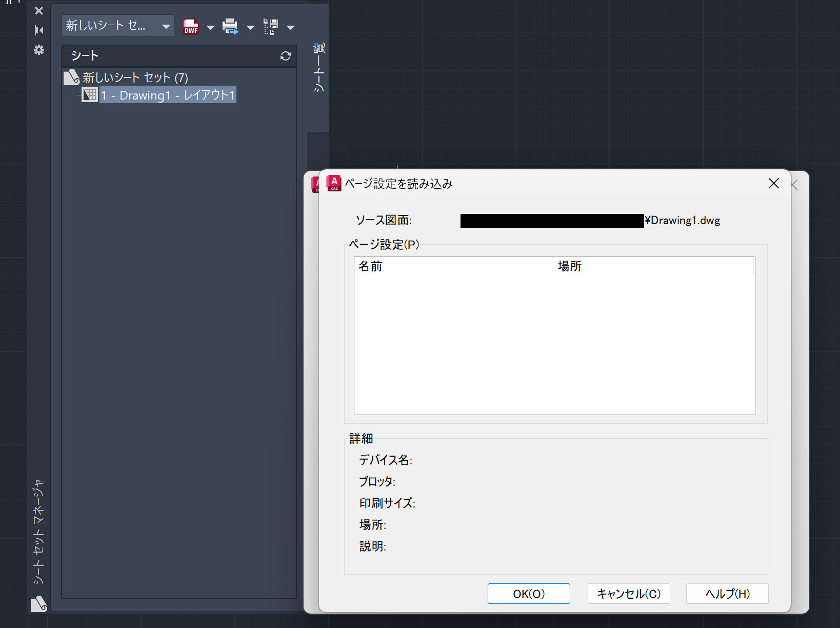Open the sheet set name dropdown

click(165, 26)
